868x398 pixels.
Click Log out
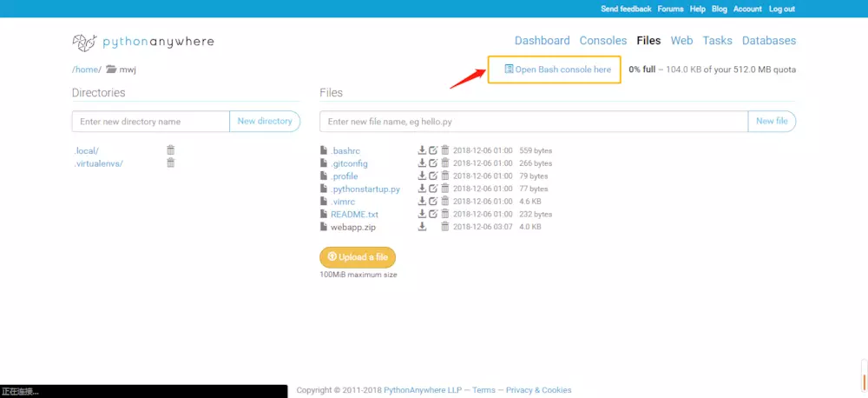[782, 9]
